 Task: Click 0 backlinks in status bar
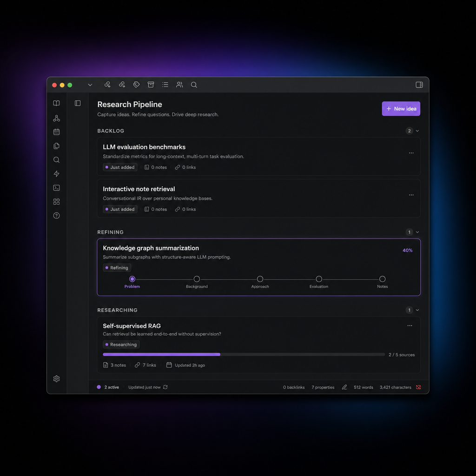(x=294, y=387)
